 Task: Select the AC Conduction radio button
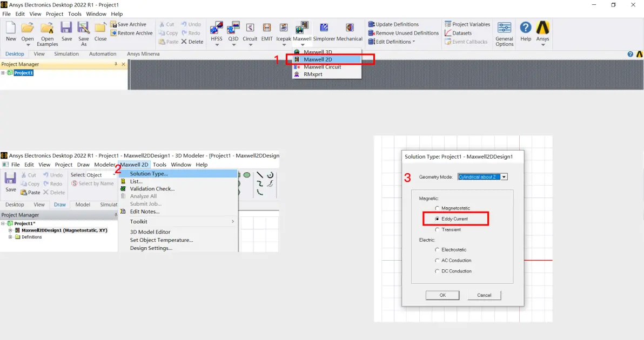(x=437, y=261)
